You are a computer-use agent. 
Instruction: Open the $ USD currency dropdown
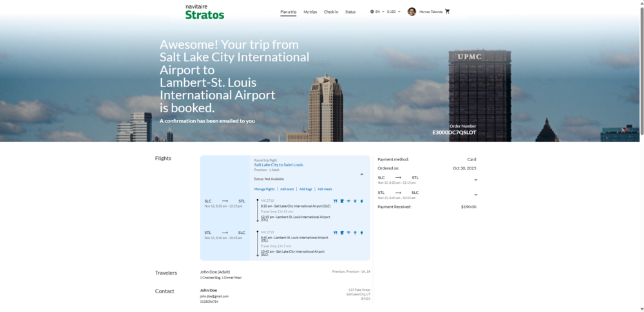tap(393, 12)
